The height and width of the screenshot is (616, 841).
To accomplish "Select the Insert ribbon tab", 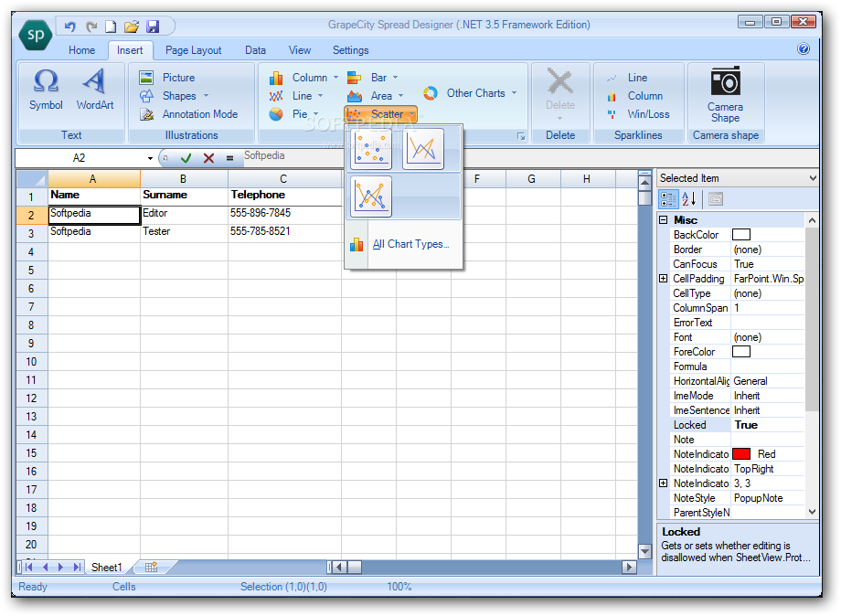I will click(130, 50).
